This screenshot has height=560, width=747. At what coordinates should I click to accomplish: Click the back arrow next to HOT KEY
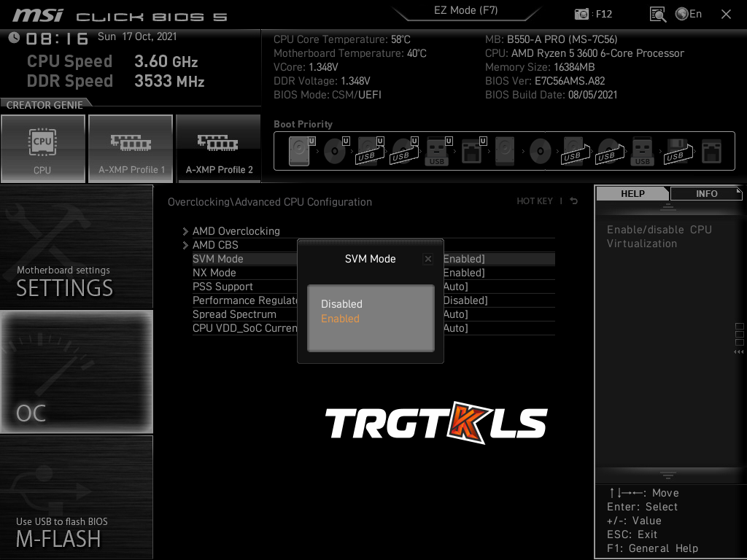coord(574,201)
